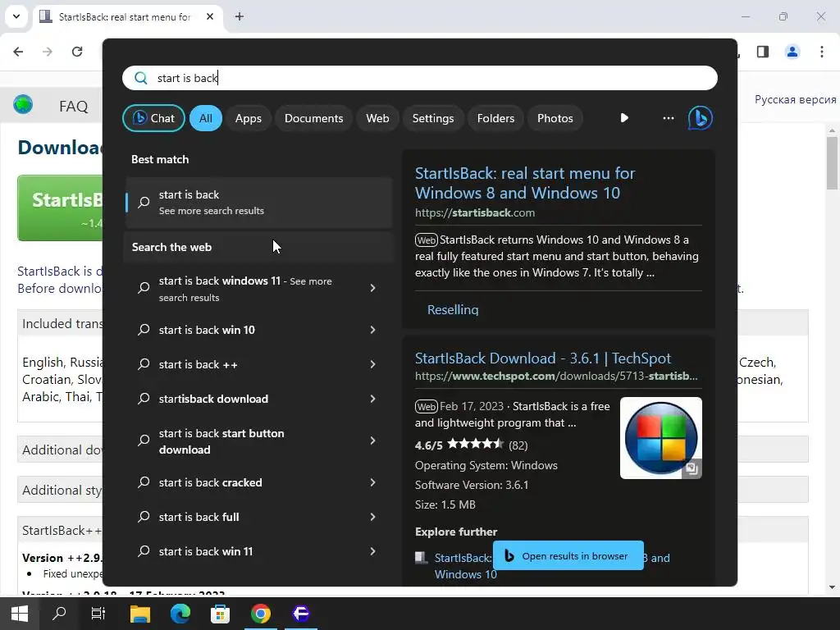Open new tab with plus button
The image size is (840, 630).
pyautogui.click(x=240, y=16)
